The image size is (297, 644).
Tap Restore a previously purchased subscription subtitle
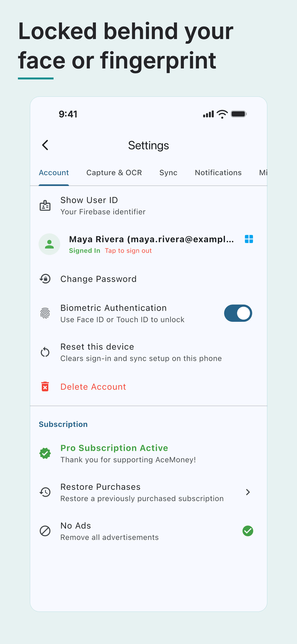(142, 498)
